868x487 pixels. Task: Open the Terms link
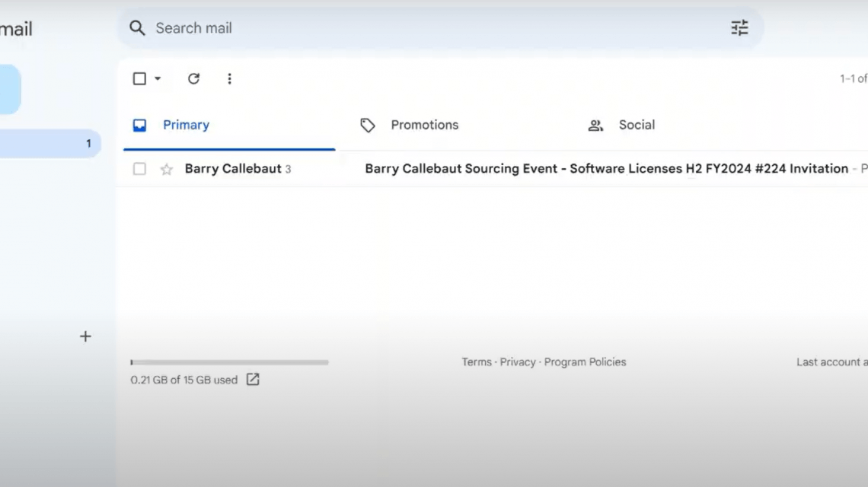click(x=477, y=362)
